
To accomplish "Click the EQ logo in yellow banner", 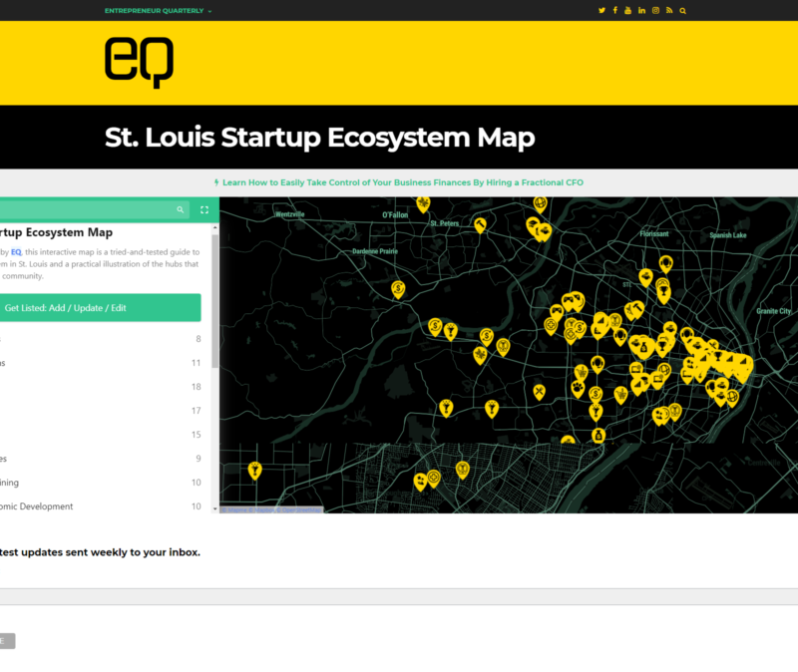I will pyautogui.click(x=139, y=62).
